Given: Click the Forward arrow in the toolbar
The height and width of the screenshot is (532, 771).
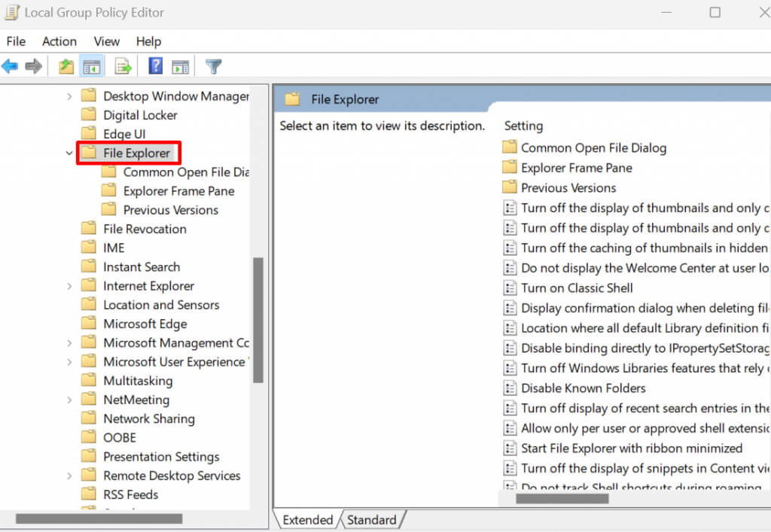Looking at the screenshot, I should click(x=33, y=67).
